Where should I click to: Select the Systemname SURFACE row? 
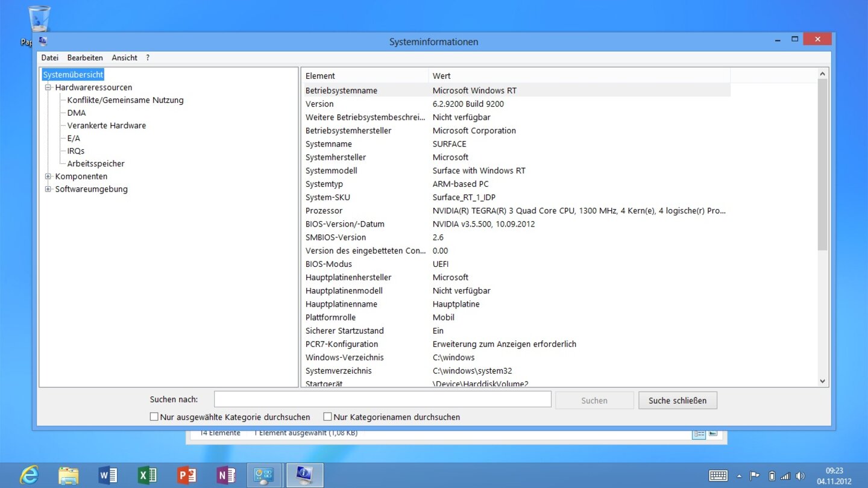(516, 144)
